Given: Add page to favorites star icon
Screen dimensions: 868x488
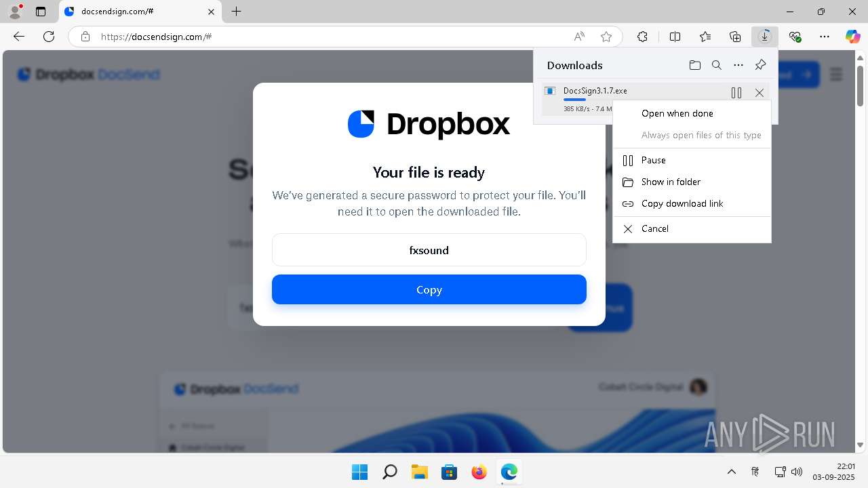Looking at the screenshot, I should point(606,37).
